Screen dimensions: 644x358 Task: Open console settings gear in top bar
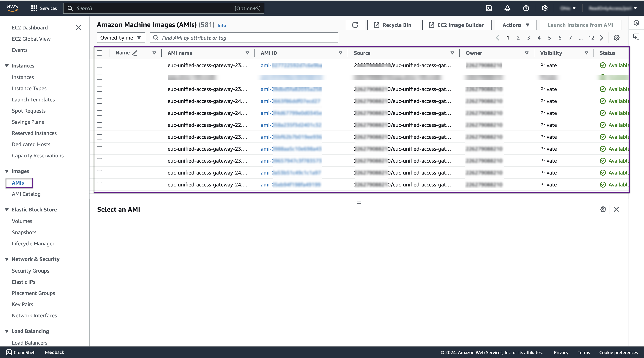click(x=545, y=8)
